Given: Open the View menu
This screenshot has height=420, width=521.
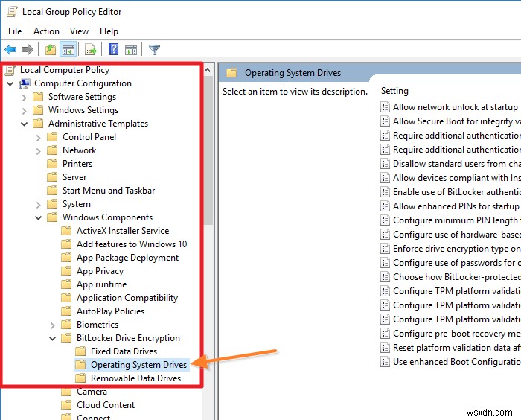Looking at the screenshot, I should click(79, 31).
